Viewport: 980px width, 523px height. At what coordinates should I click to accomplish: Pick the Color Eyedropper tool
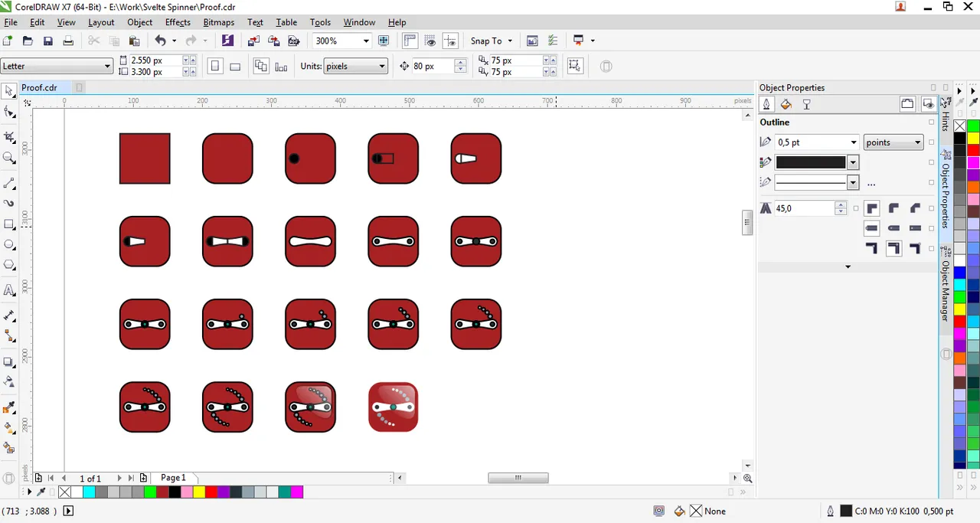coord(9,407)
